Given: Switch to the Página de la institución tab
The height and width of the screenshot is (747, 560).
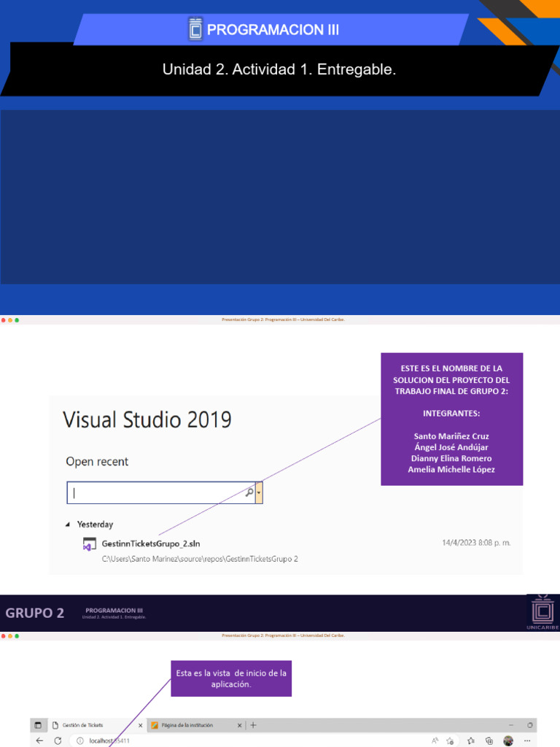Looking at the screenshot, I should [187, 725].
